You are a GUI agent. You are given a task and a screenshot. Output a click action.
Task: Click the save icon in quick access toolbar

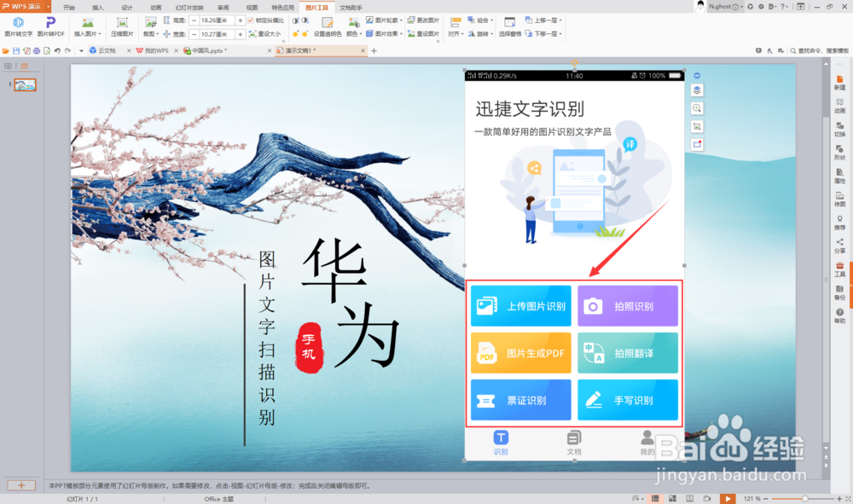point(15,50)
